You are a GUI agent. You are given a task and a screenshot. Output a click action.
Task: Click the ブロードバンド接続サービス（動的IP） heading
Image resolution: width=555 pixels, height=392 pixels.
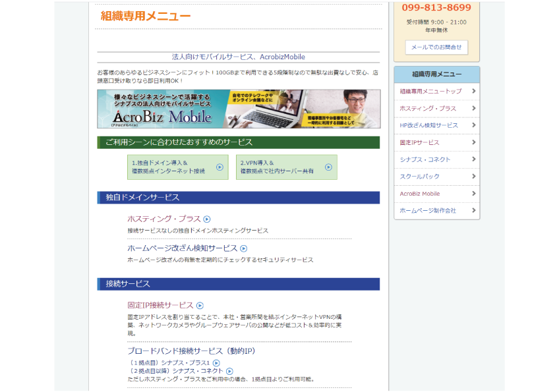(x=192, y=351)
